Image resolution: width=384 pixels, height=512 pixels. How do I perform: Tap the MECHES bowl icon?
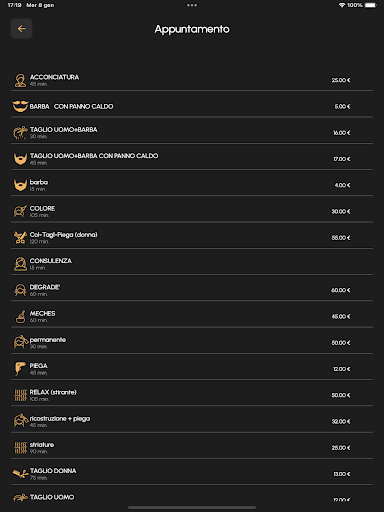pyautogui.click(x=20, y=316)
